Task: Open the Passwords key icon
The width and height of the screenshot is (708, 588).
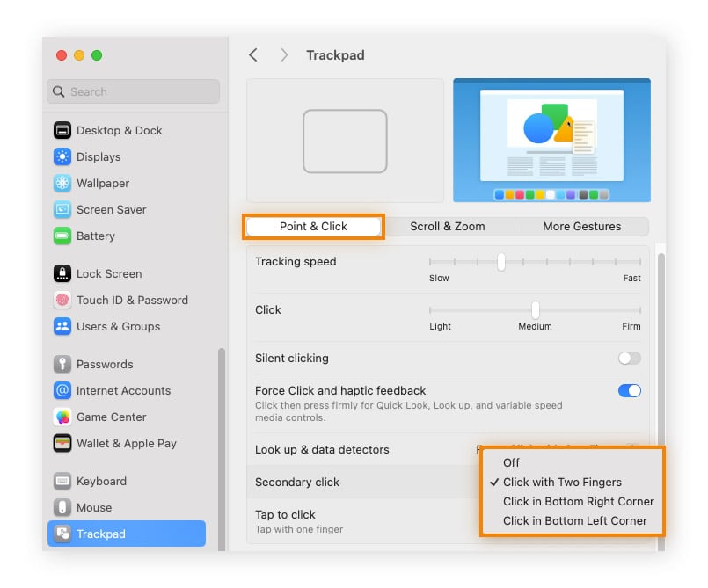Action: pyautogui.click(x=62, y=364)
